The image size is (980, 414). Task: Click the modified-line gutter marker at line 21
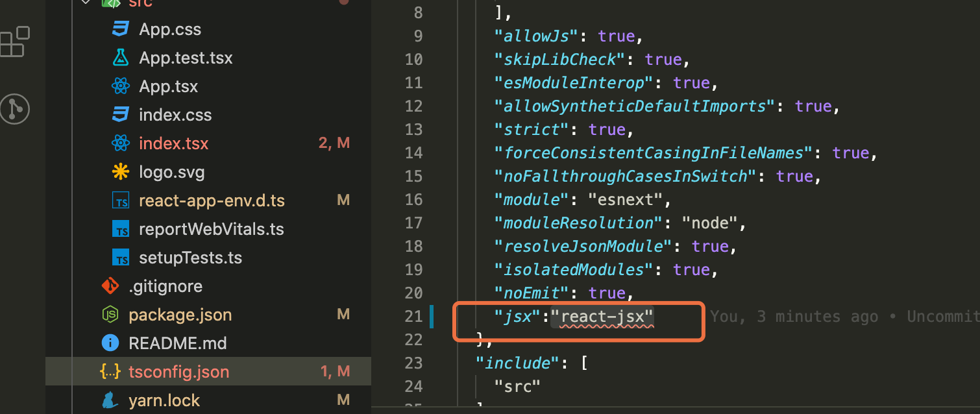click(432, 317)
